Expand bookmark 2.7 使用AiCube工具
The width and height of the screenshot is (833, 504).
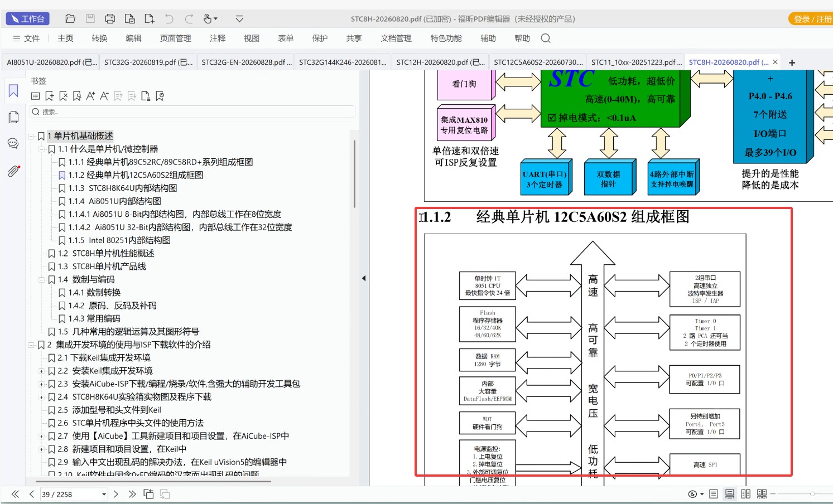pyautogui.click(x=41, y=437)
